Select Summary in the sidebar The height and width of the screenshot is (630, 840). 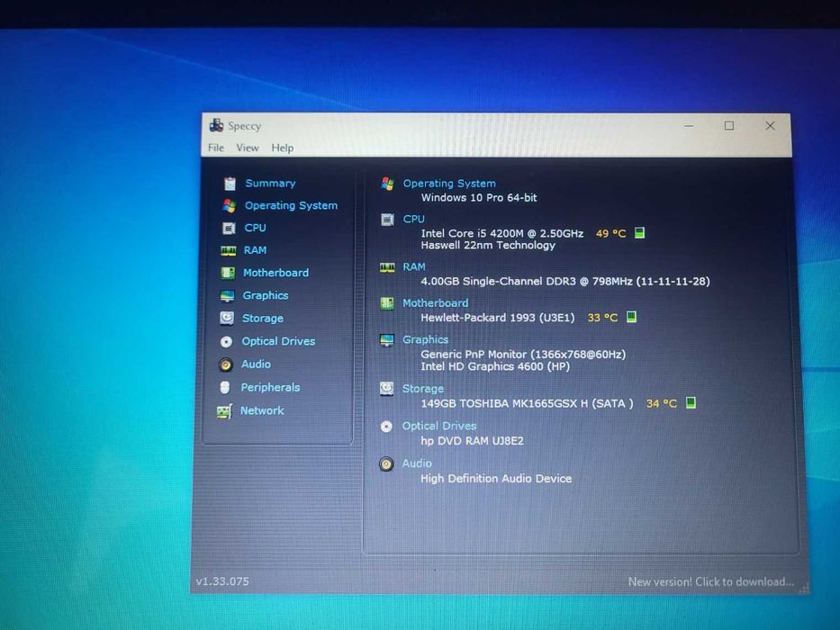click(x=270, y=184)
